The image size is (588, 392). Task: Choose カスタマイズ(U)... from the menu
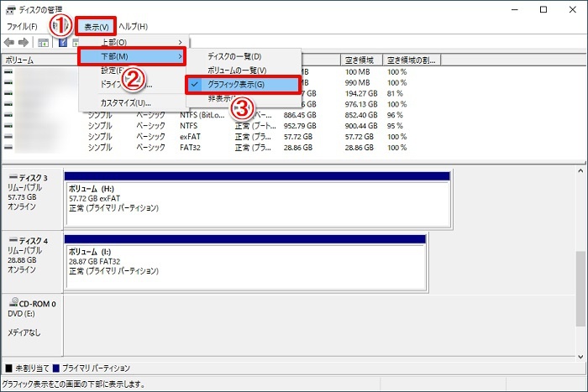[126, 103]
